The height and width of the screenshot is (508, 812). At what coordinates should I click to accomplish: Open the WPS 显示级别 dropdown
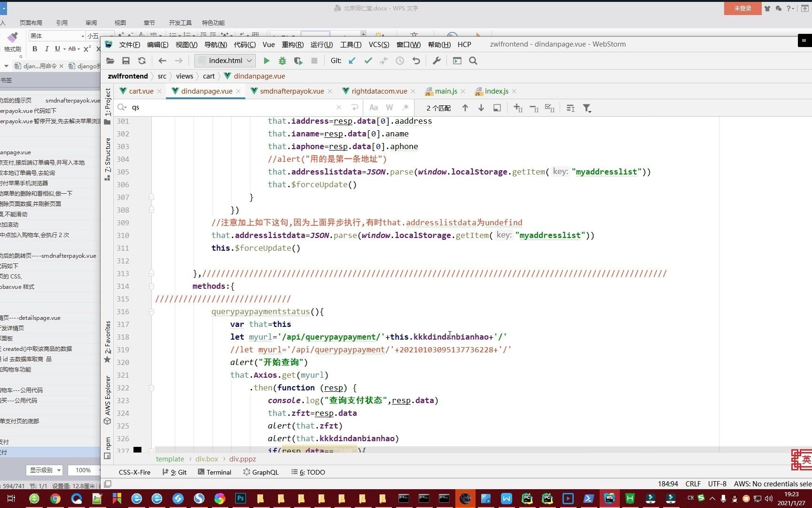pos(44,470)
